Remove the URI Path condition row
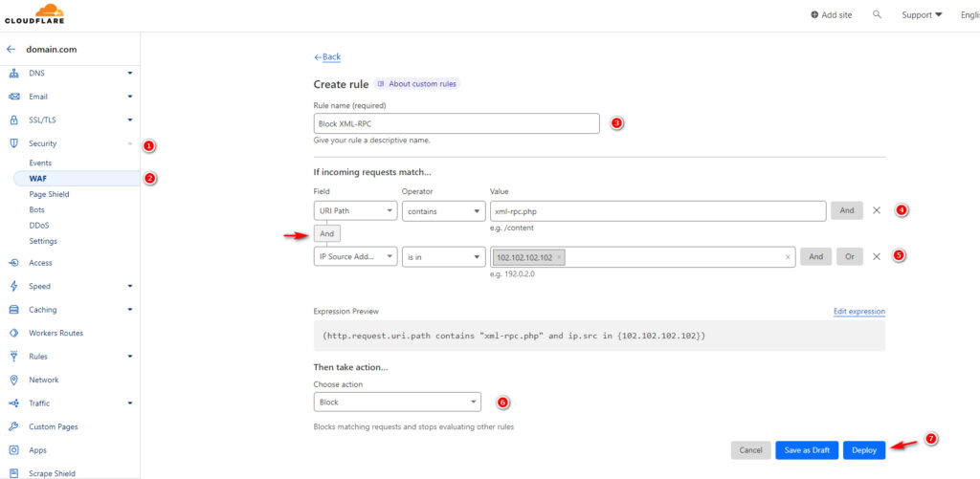 [877, 210]
